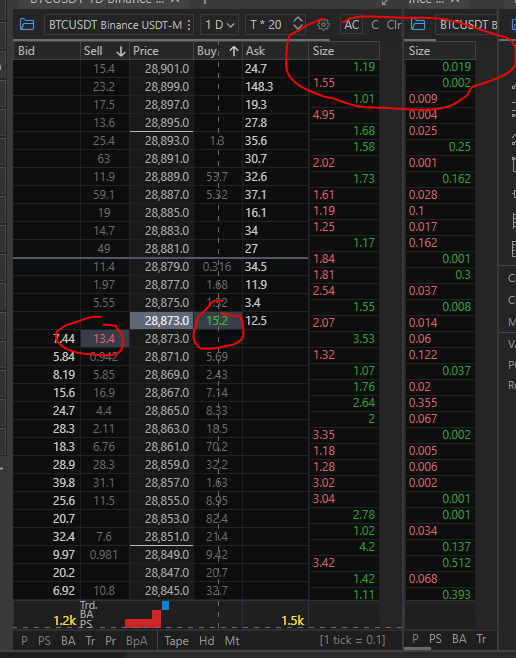This screenshot has width=516, height=658.
Task: Toggle PS in the second panel bottom bar
Action: coord(435,639)
